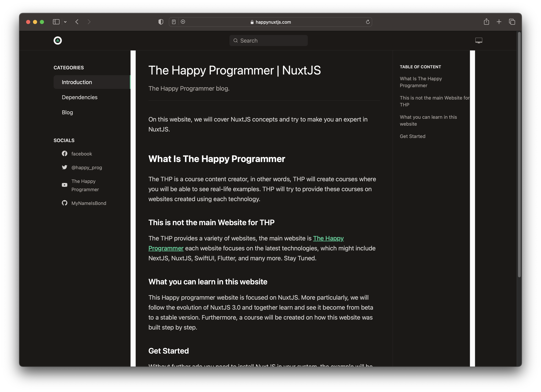This screenshot has height=392, width=541.
Task: Click the magnifier icon in Search box
Action: 235,41
